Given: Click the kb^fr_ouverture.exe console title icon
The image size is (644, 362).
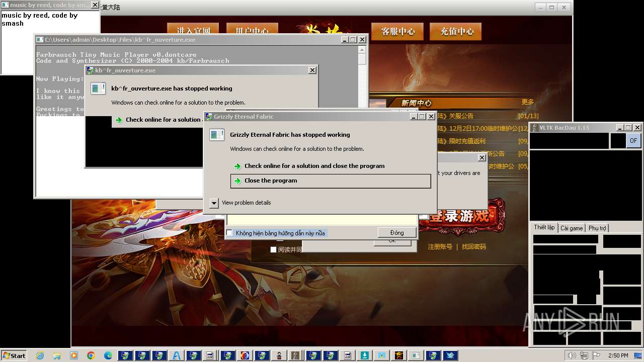Looking at the screenshot, I should 39,40.
